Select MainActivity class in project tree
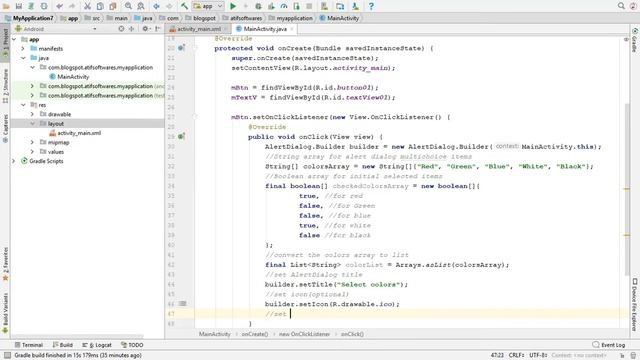Viewport: 640px width, 360px height. click(69, 77)
